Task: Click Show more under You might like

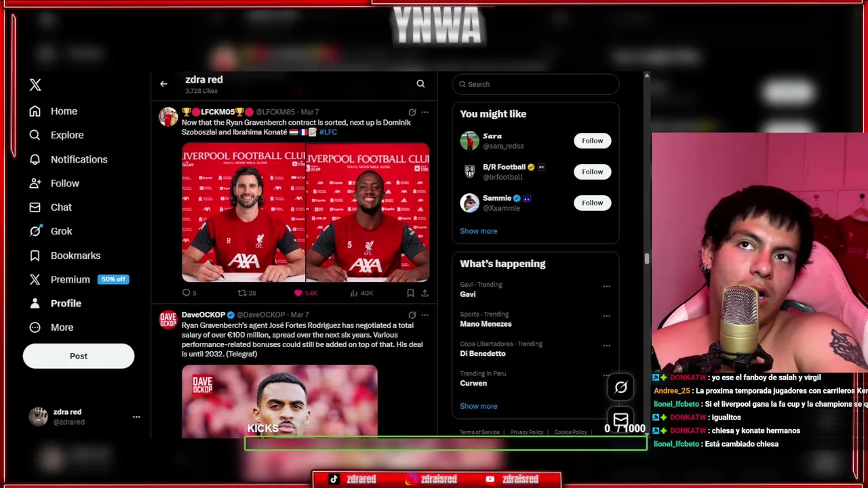Action: click(x=479, y=231)
